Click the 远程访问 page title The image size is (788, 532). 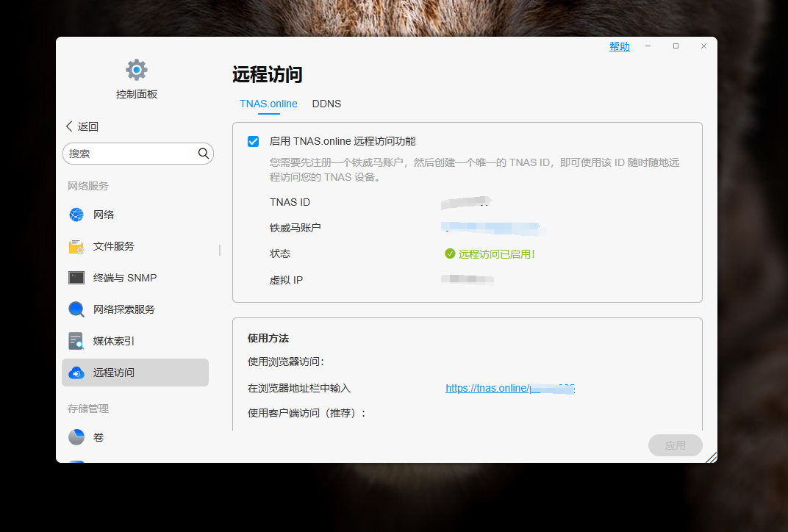(x=268, y=74)
